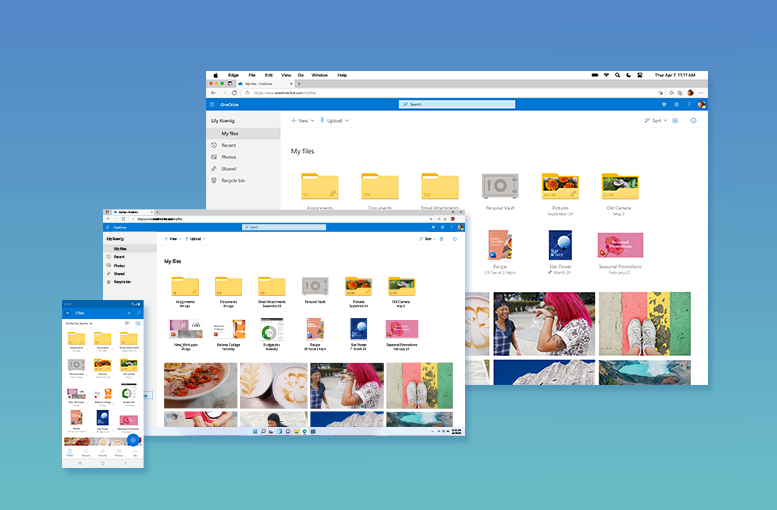Tap the Photos tab in the phone app
The height and width of the screenshot is (510, 777).
(119, 453)
